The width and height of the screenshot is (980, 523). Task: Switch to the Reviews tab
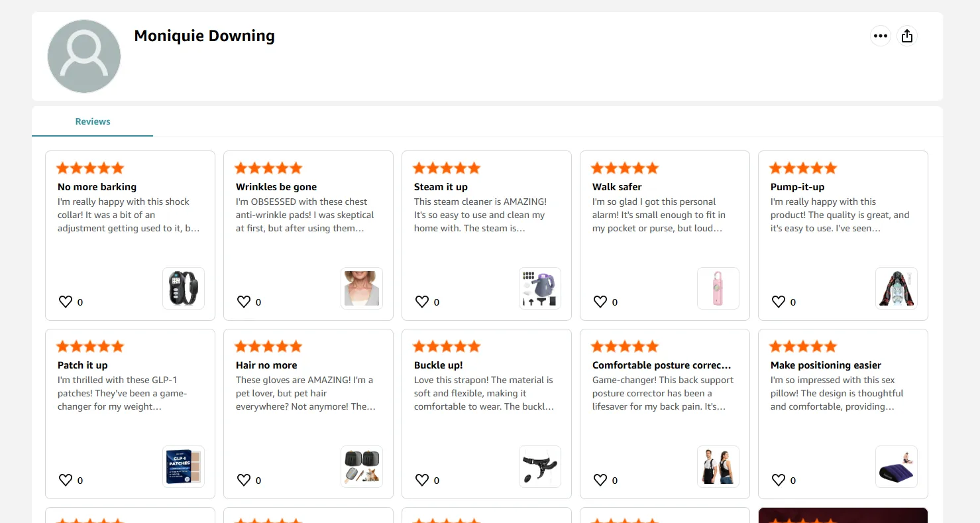pos(93,121)
